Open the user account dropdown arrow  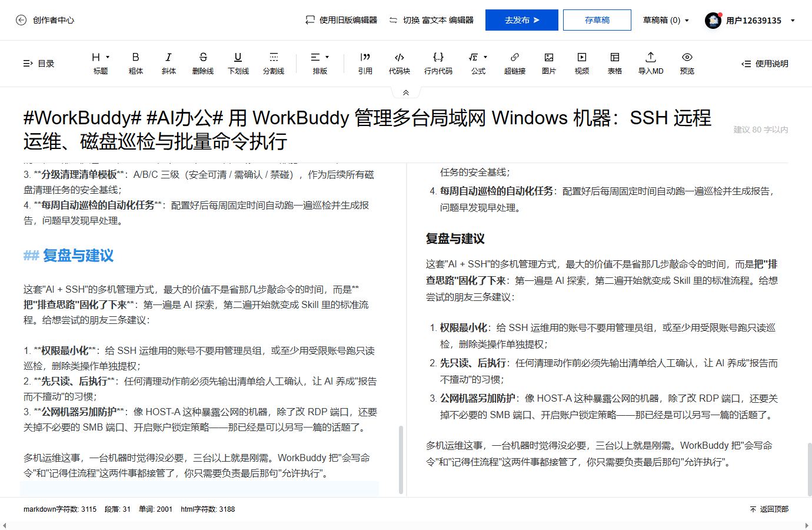pos(793,21)
